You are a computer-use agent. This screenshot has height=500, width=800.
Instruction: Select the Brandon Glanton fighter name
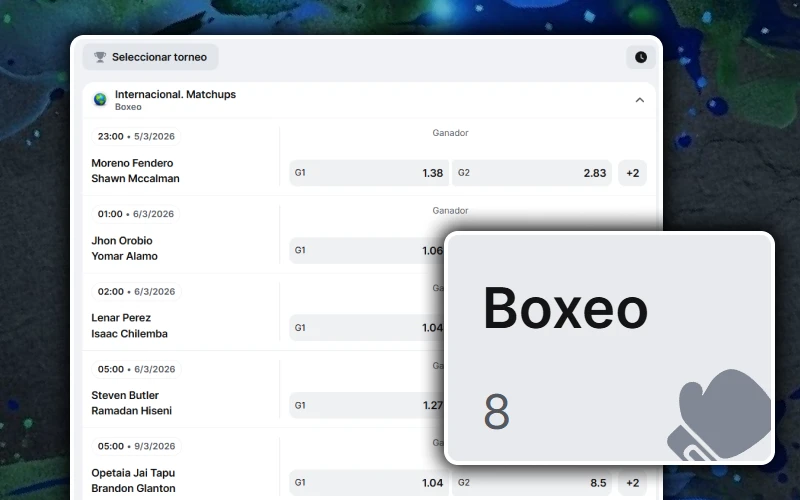pos(133,488)
